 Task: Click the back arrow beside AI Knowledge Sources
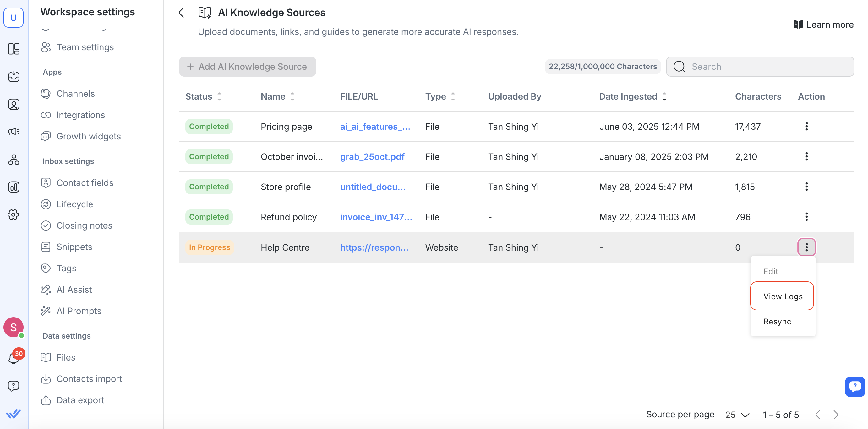(x=181, y=13)
